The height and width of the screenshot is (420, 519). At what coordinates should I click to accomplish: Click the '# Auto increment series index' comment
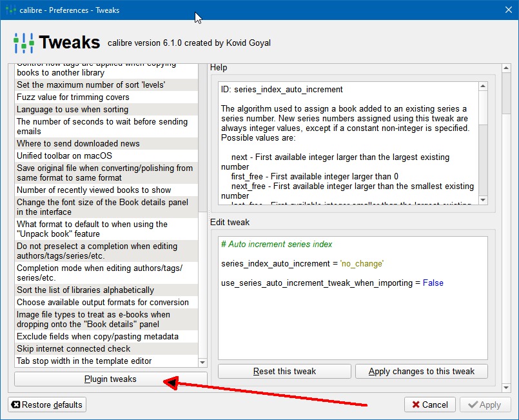click(277, 244)
